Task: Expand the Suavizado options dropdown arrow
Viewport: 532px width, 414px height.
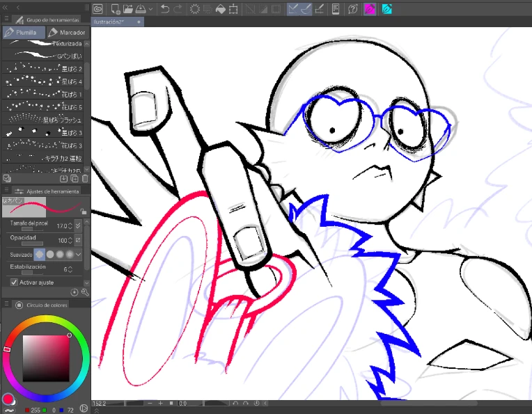Action: tap(79, 254)
